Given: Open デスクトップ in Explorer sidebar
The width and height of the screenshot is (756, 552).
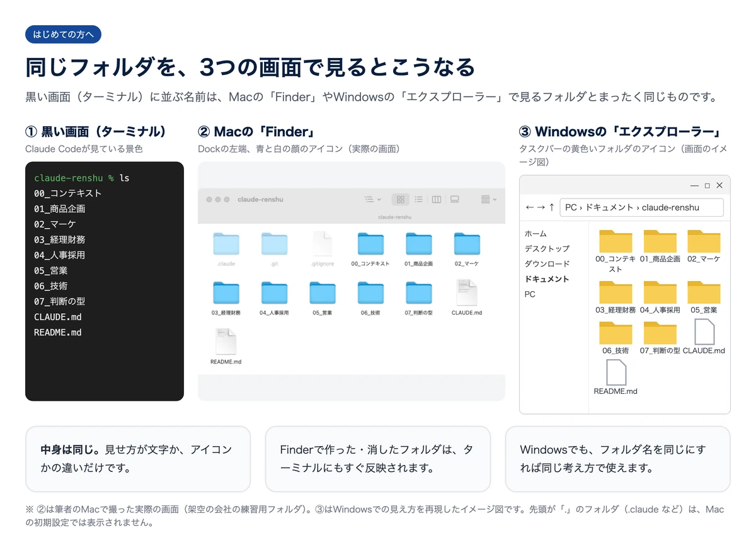Looking at the screenshot, I should click(547, 249).
